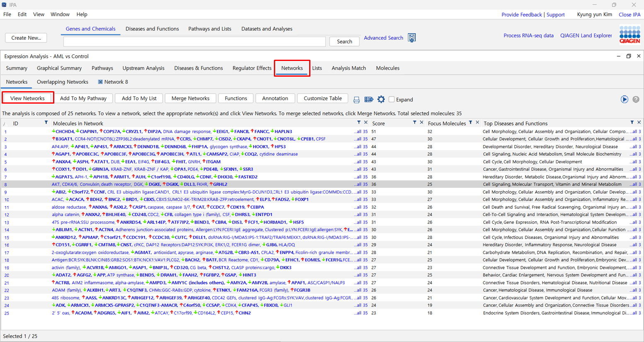Click the Merge Networks button

click(x=190, y=98)
